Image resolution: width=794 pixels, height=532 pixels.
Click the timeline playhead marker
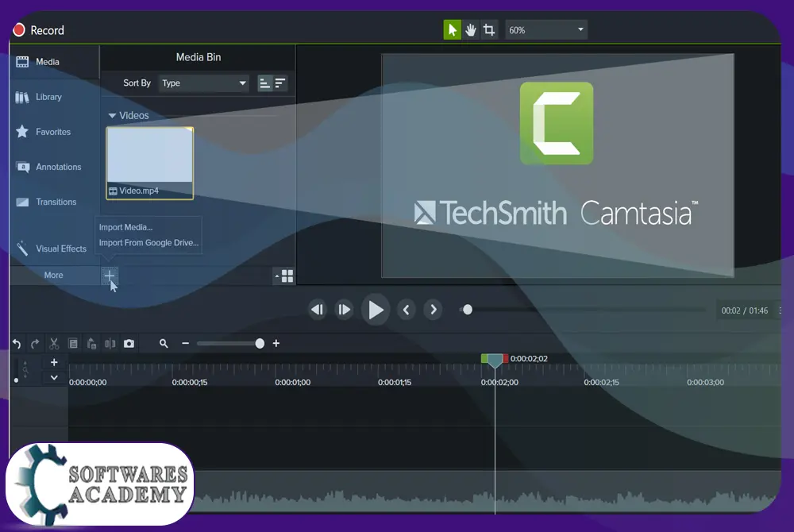495,360
